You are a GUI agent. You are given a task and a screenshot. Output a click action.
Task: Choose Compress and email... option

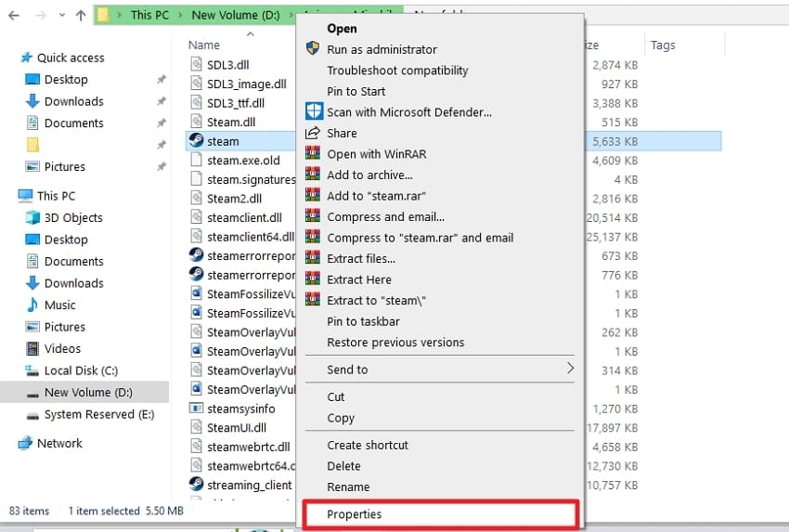click(x=386, y=217)
